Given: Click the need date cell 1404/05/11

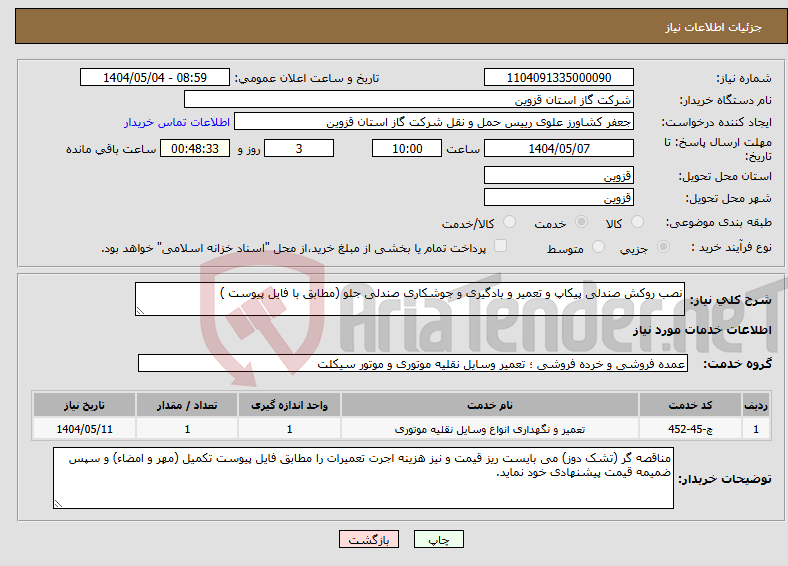Looking at the screenshot, I should pyautogui.click(x=84, y=429).
